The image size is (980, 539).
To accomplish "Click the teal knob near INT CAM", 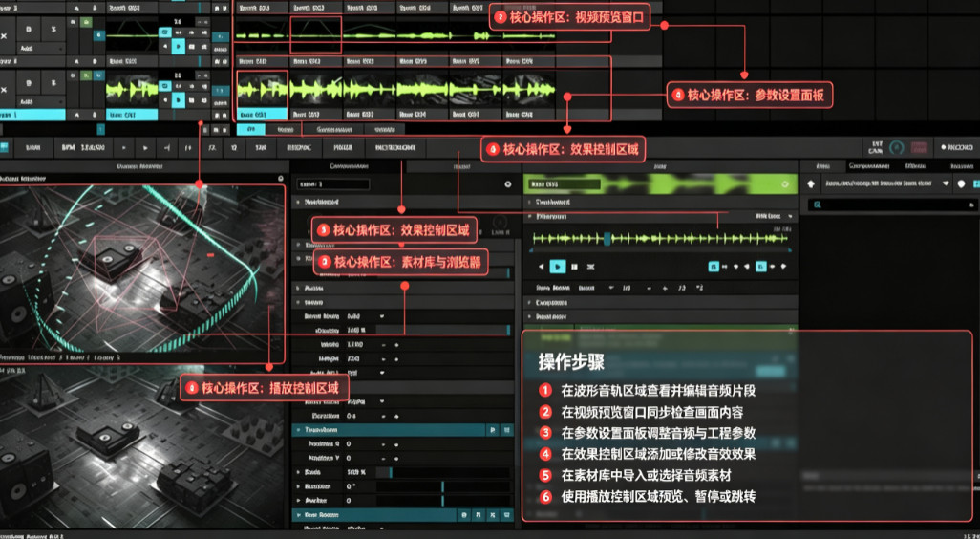I will pyautogui.click(x=897, y=148).
